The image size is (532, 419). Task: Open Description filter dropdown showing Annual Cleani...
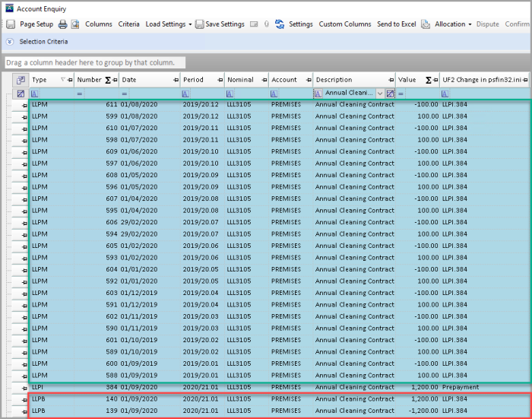click(380, 93)
